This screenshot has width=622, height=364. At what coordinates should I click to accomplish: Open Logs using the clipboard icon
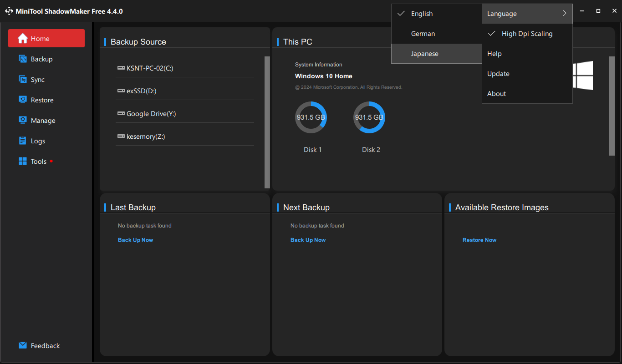[x=23, y=141]
